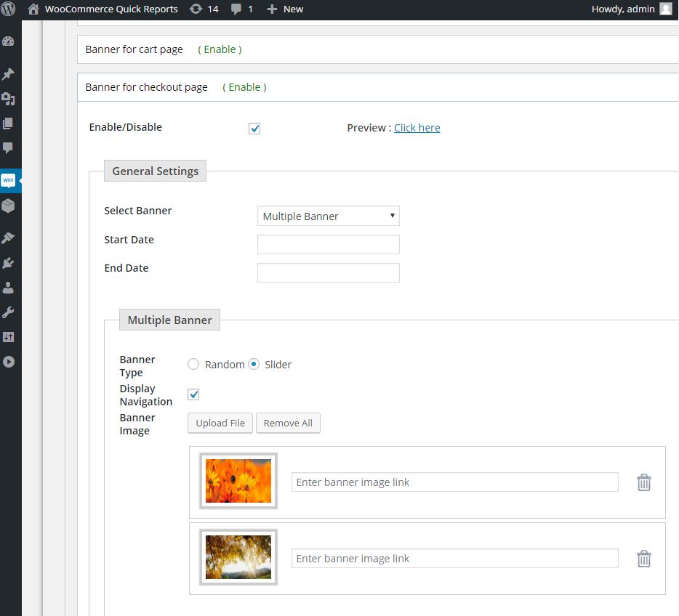Delete the orange flowers banner with trash icon
679x616 pixels.
(x=644, y=482)
